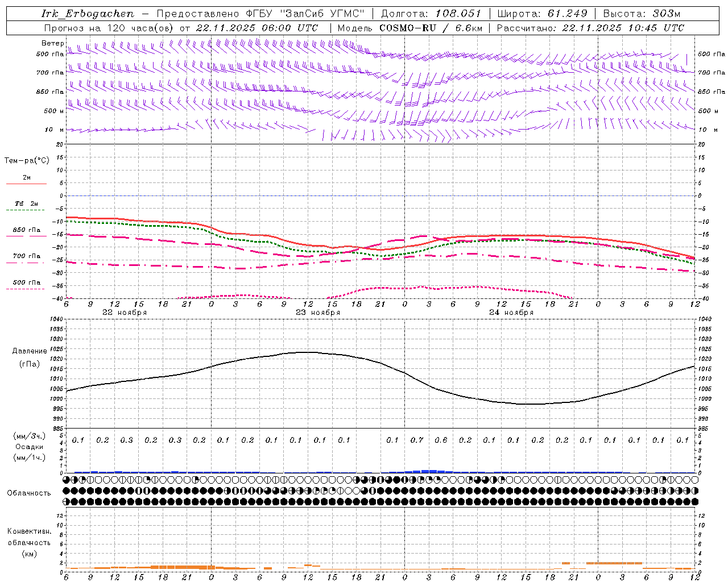Click the station name Irk_Erbogachen in header

(x=88, y=14)
